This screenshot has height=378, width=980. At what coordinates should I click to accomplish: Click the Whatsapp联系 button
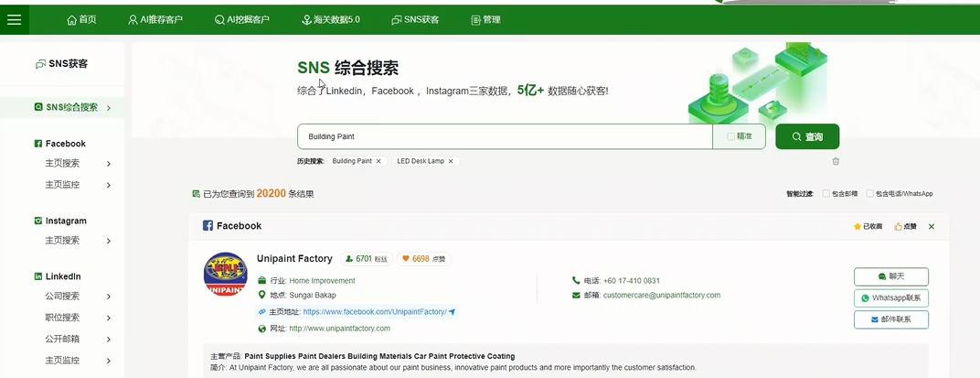click(890, 298)
